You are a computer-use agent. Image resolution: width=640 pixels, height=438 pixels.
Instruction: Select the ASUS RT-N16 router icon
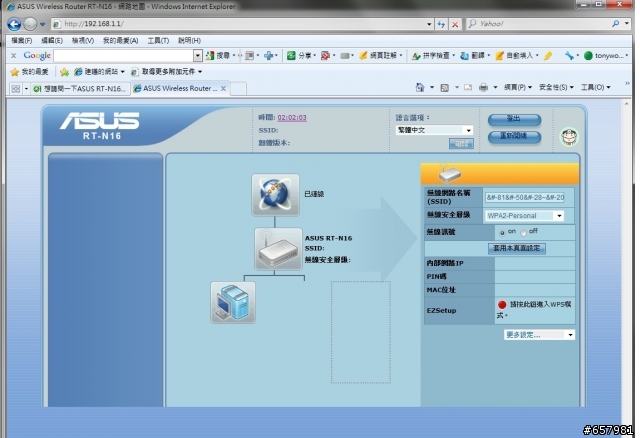(278, 249)
